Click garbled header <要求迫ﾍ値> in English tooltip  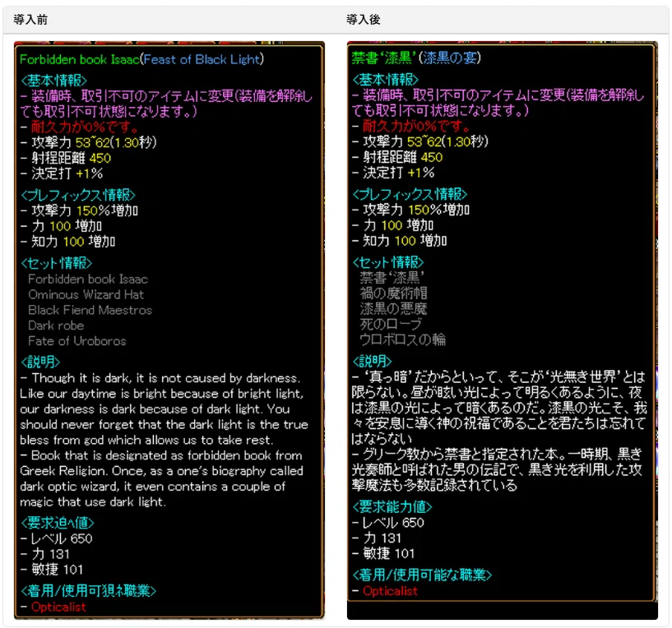(58, 523)
